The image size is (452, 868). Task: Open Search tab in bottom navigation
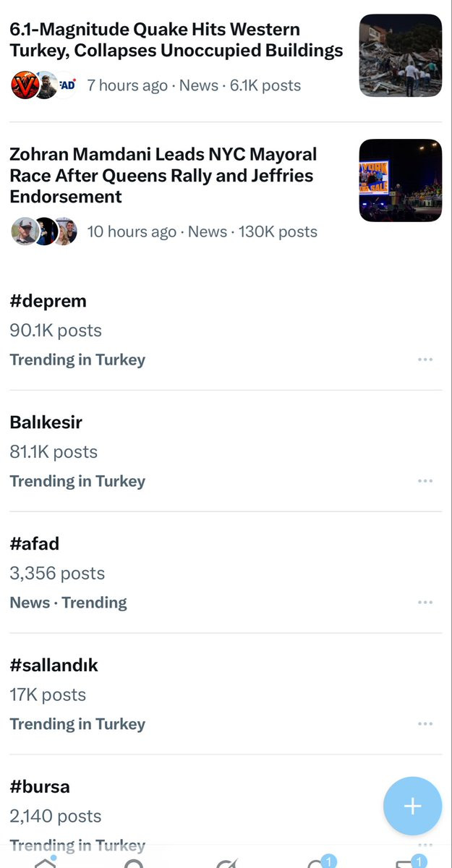click(x=135, y=862)
